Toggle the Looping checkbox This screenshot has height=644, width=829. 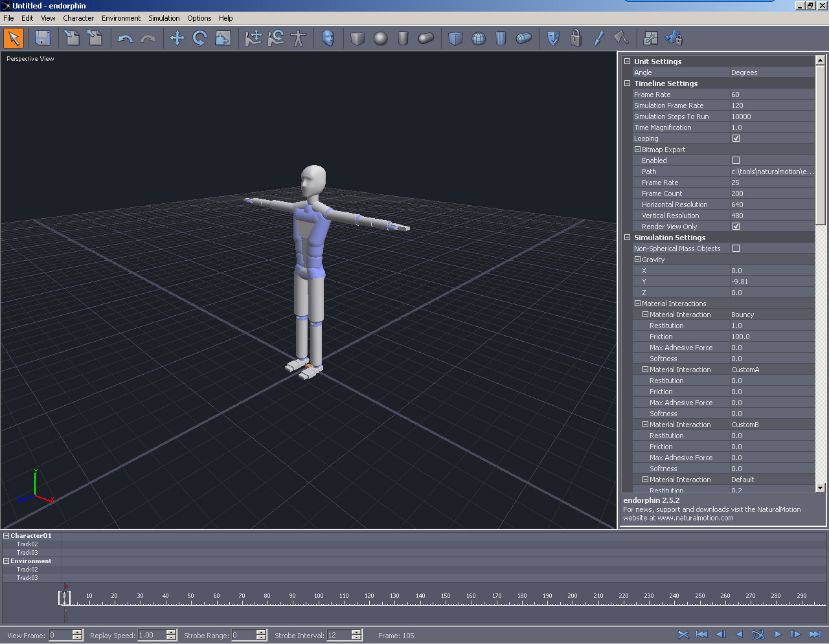pyautogui.click(x=736, y=139)
